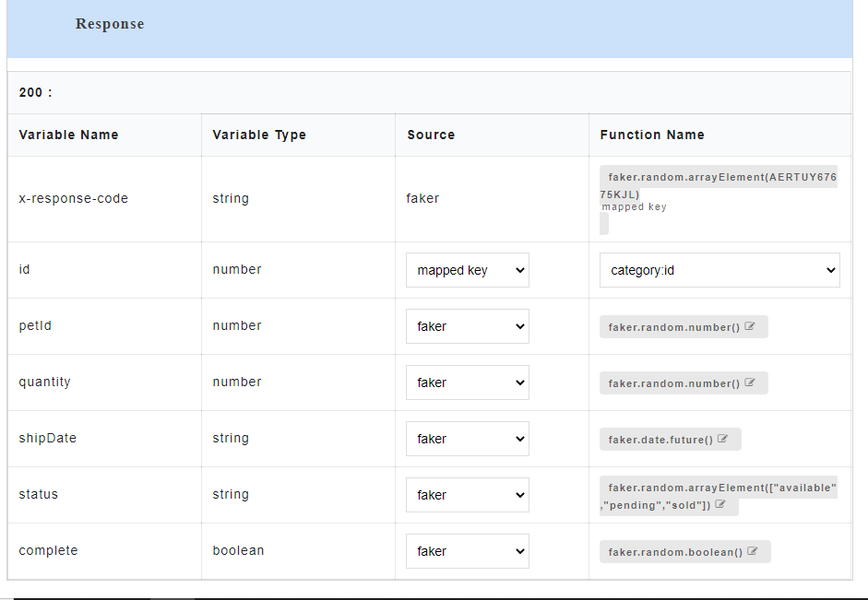Edit the faker.date.future() function for shipDate
Screen dimensions: 868x600
[x=722, y=439]
